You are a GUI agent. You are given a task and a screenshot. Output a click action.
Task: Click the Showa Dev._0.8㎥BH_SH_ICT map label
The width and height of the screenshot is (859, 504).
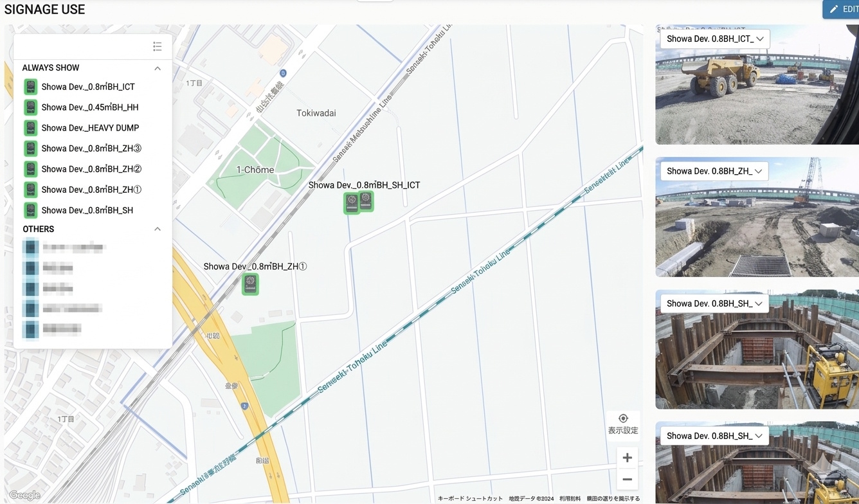click(x=364, y=185)
